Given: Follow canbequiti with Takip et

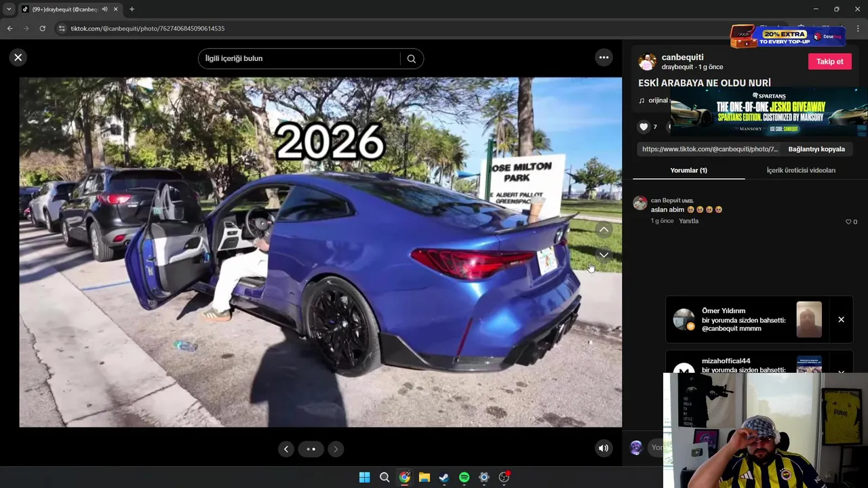Looking at the screenshot, I should pyautogui.click(x=829, y=62).
